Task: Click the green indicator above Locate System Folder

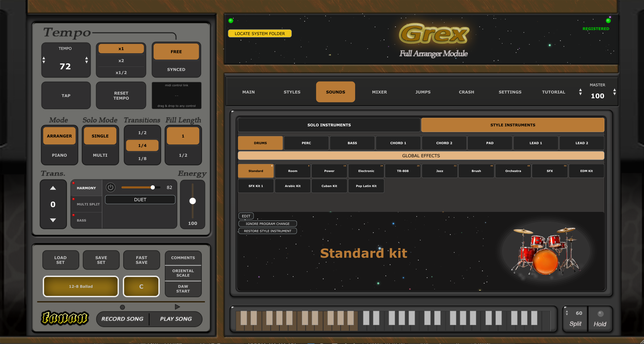Action: (231, 21)
